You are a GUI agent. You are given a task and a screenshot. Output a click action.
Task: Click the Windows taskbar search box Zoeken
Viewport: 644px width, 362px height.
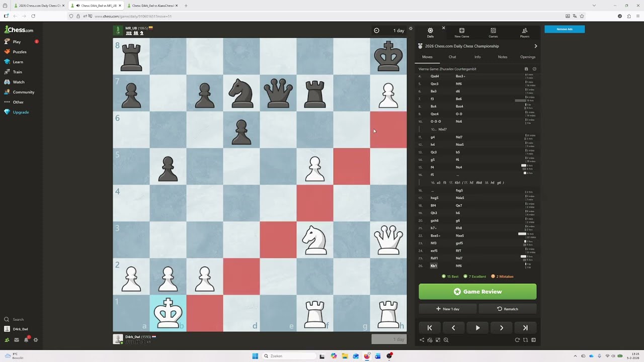click(289, 356)
